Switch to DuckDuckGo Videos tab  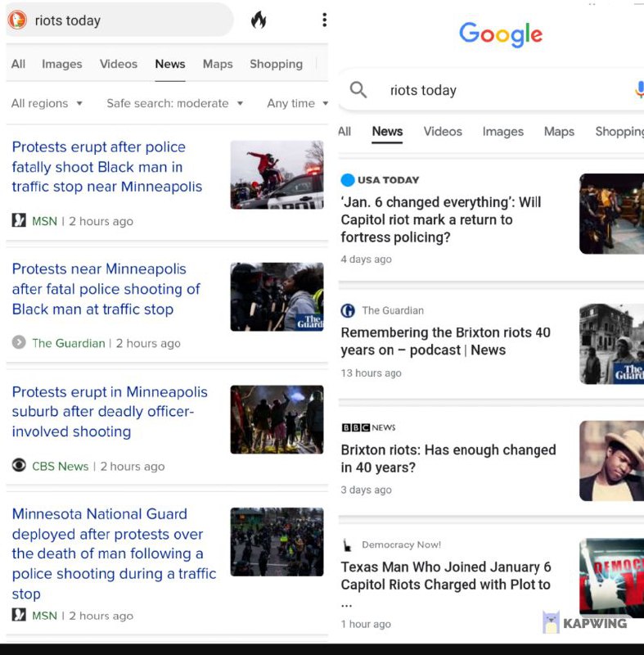pyautogui.click(x=119, y=64)
